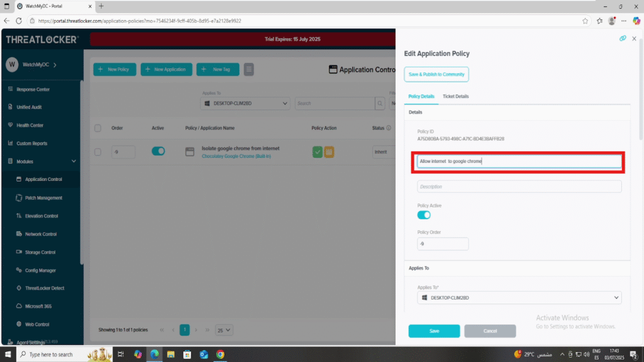Image resolution: width=644 pixels, height=362 pixels.
Task: Click the New Application button
Action: (x=166, y=69)
